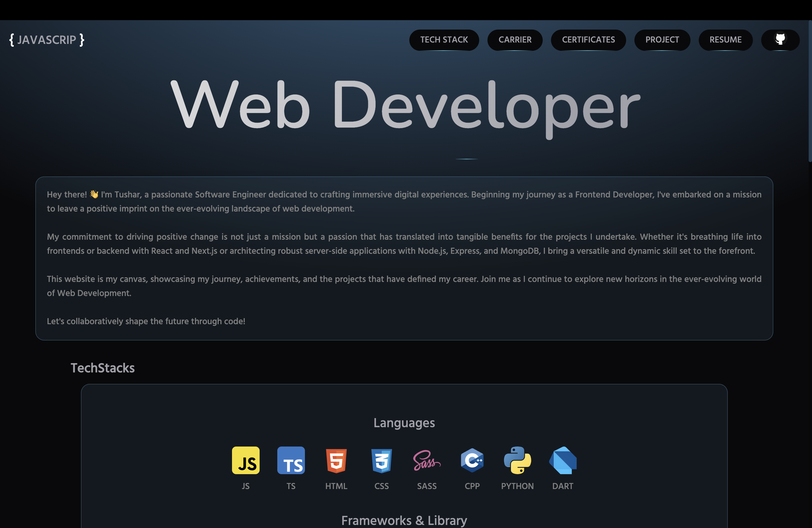Click the 'Hey there!' intro paragraph
812x528 pixels.
click(x=404, y=202)
